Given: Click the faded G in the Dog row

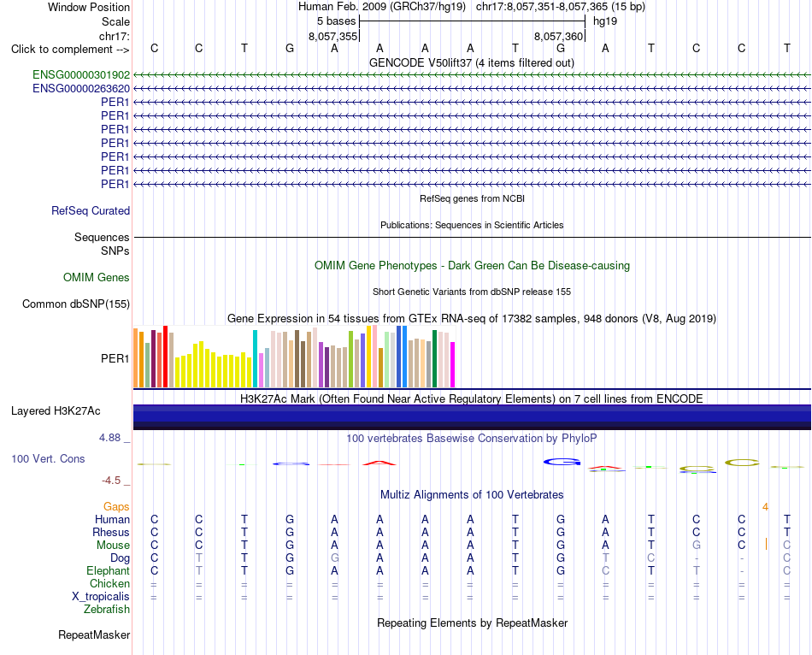Looking at the screenshot, I should [x=335, y=558].
